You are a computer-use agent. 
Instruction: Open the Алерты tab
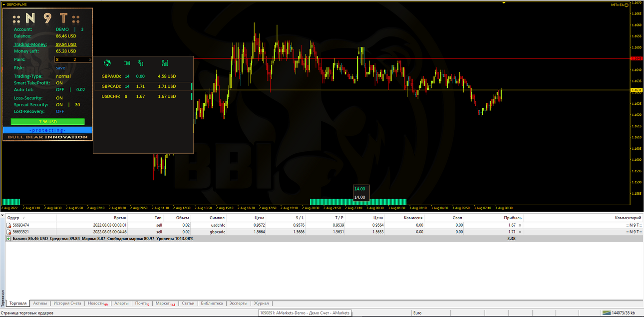click(121, 303)
